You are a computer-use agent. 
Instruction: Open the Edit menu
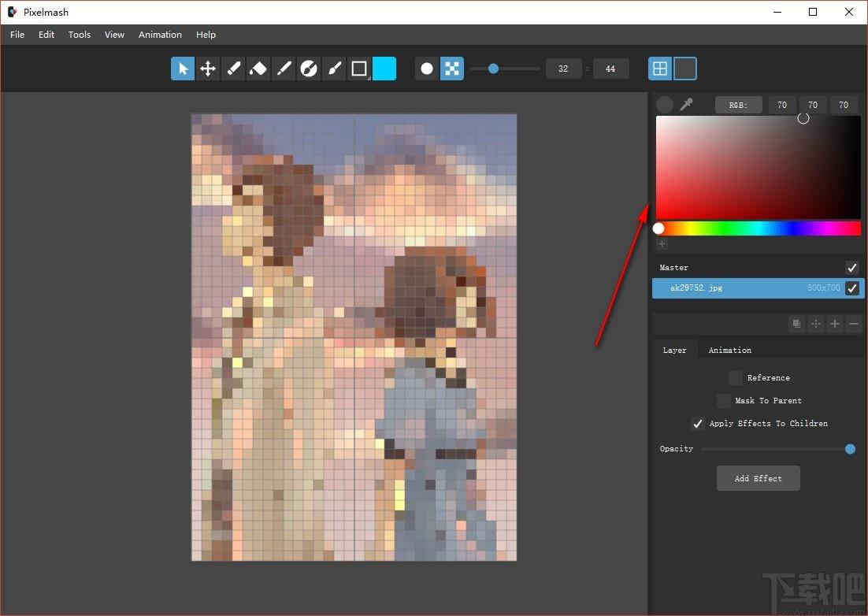click(x=46, y=35)
